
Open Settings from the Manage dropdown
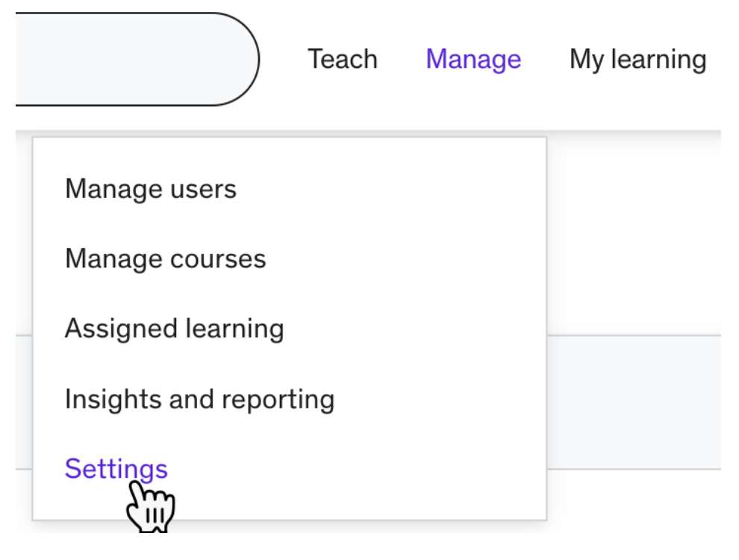pyautogui.click(x=116, y=469)
